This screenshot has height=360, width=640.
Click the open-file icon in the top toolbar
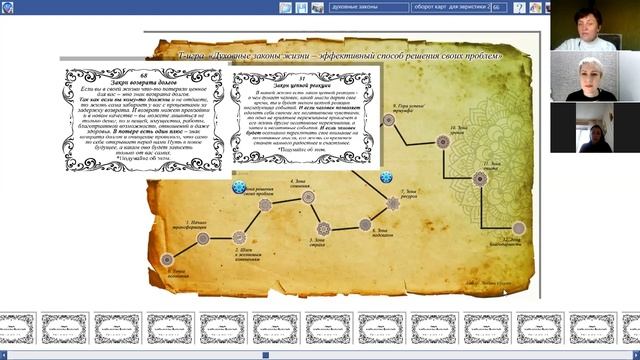[x=285, y=8]
